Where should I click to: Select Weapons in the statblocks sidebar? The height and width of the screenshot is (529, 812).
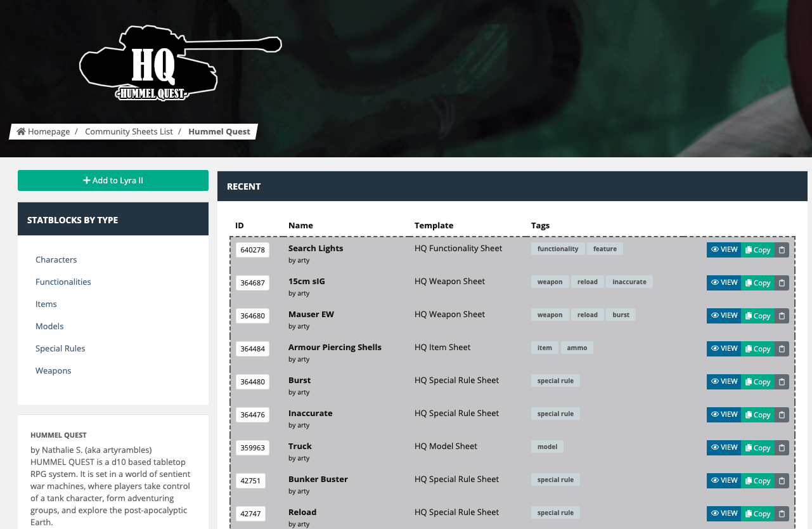[x=53, y=370]
